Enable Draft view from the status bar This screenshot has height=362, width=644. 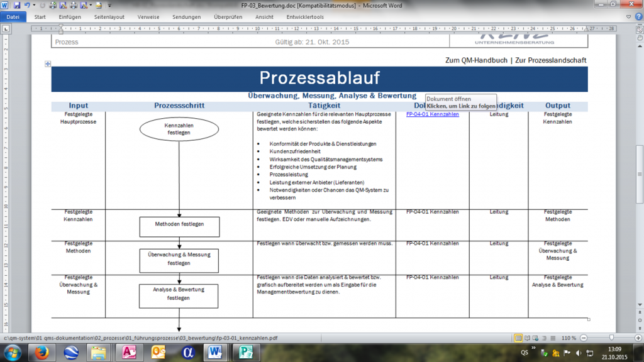coord(553,337)
